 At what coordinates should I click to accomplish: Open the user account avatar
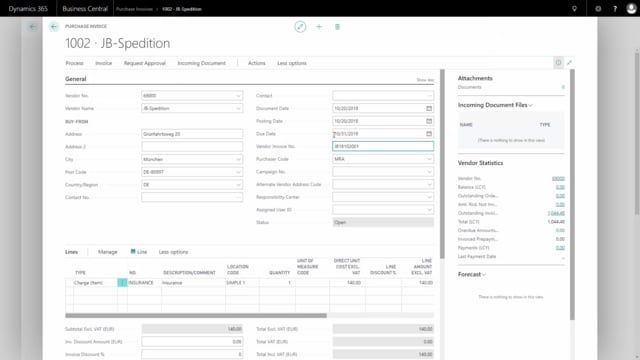pyautogui.click(x=631, y=9)
